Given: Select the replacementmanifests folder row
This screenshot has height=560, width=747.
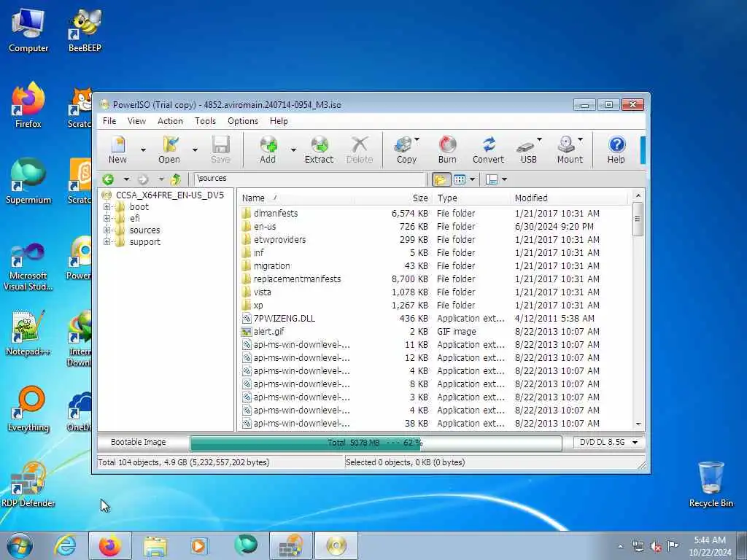Looking at the screenshot, I should [x=435, y=279].
